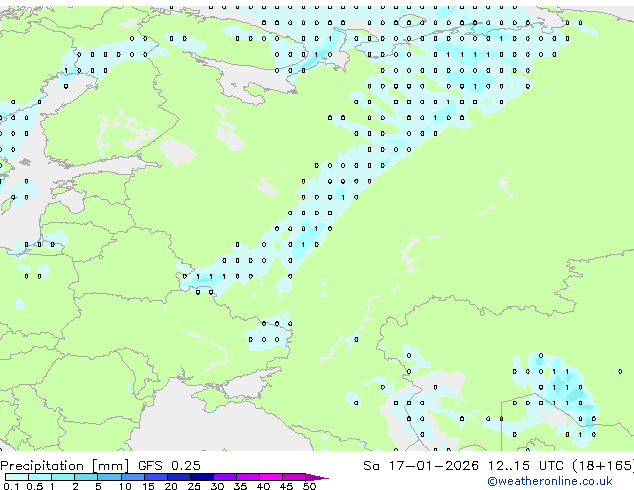Click the '0.1' legend scale label

(x=11, y=486)
